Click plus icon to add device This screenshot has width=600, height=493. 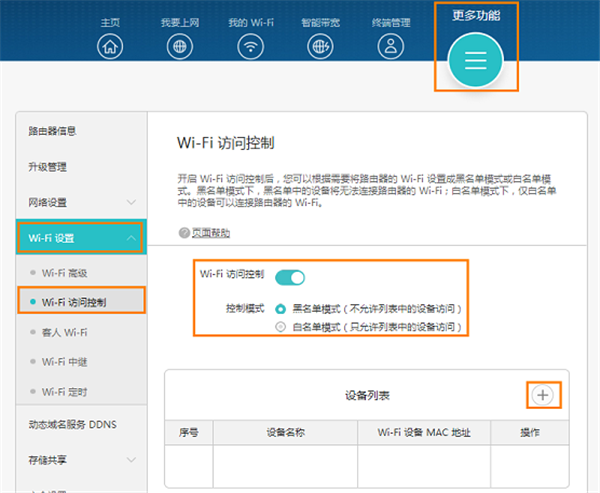(x=543, y=395)
